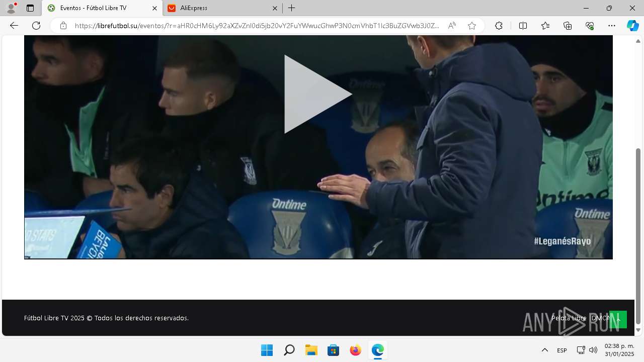Go back to previous page

[14, 26]
